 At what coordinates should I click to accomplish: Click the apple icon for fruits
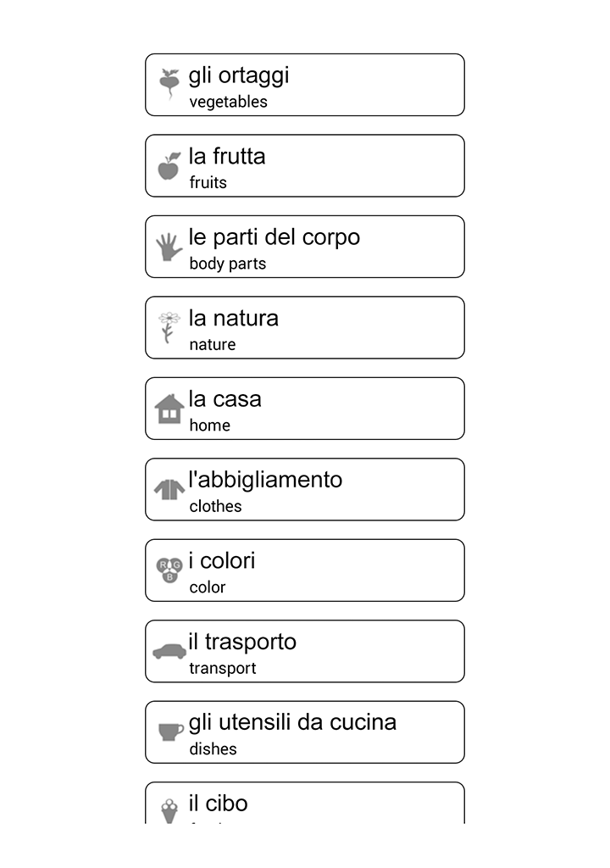169,166
